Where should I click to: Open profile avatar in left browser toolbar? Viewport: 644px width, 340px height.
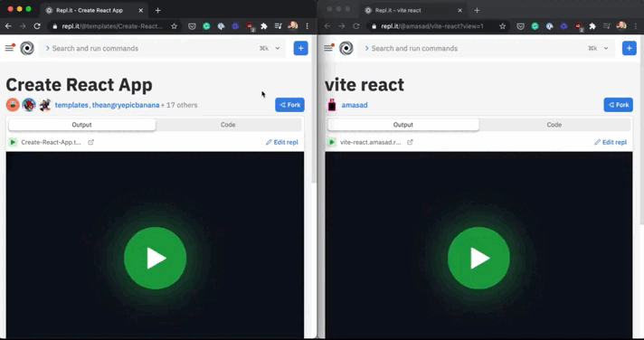pyautogui.click(x=293, y=26)
